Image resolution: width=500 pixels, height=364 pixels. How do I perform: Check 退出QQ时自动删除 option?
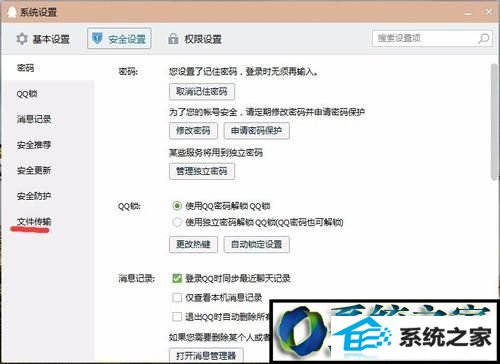tap(177, 316)
